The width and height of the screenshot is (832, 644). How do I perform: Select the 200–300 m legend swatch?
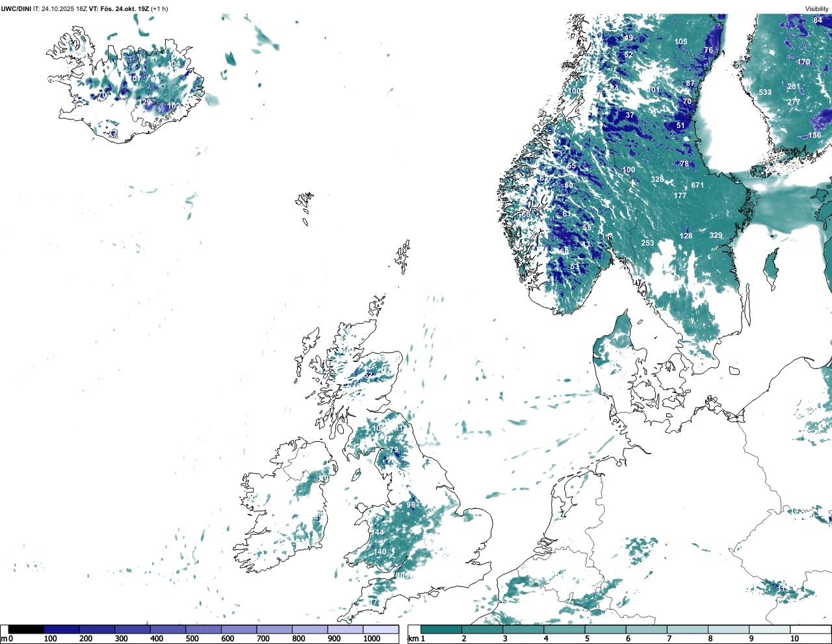(97, 629)
